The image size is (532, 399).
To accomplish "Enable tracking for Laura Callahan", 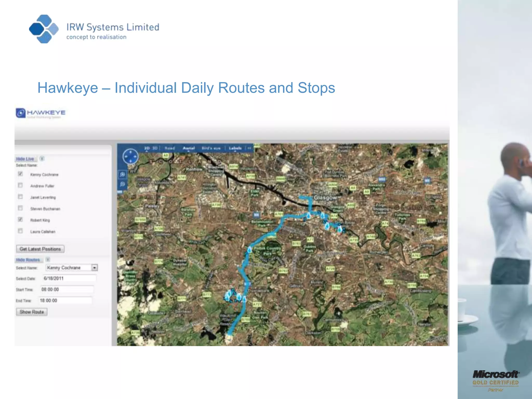I will [x=20, y=231].
